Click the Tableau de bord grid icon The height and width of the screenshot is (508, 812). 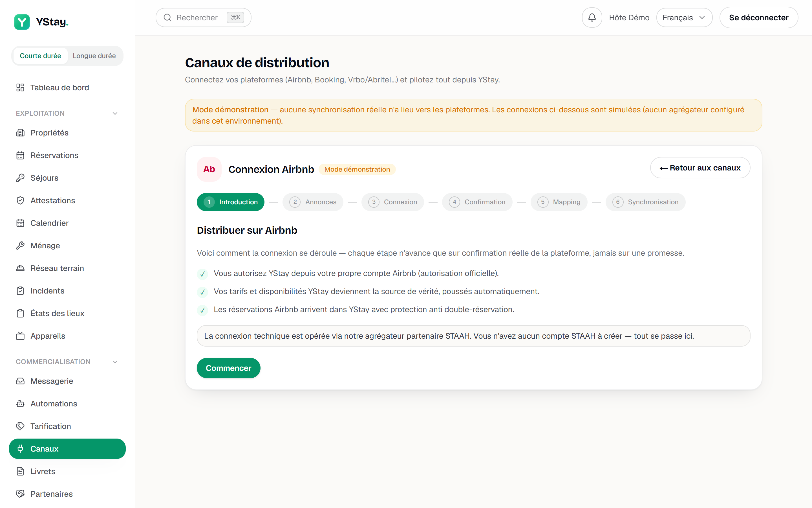pos(20,88)
